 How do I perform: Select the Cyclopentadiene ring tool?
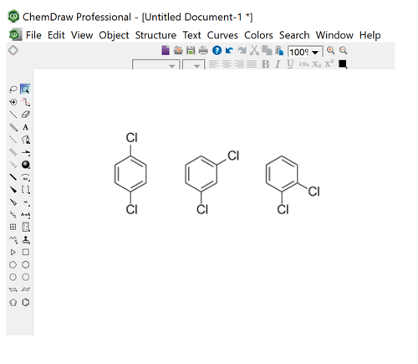(13, 302)
